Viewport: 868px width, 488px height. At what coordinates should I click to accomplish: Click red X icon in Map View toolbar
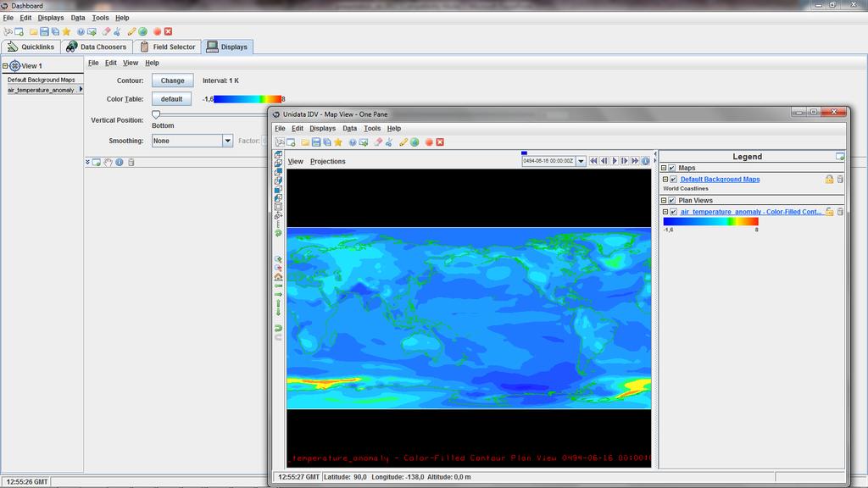(x=440, y=142)
